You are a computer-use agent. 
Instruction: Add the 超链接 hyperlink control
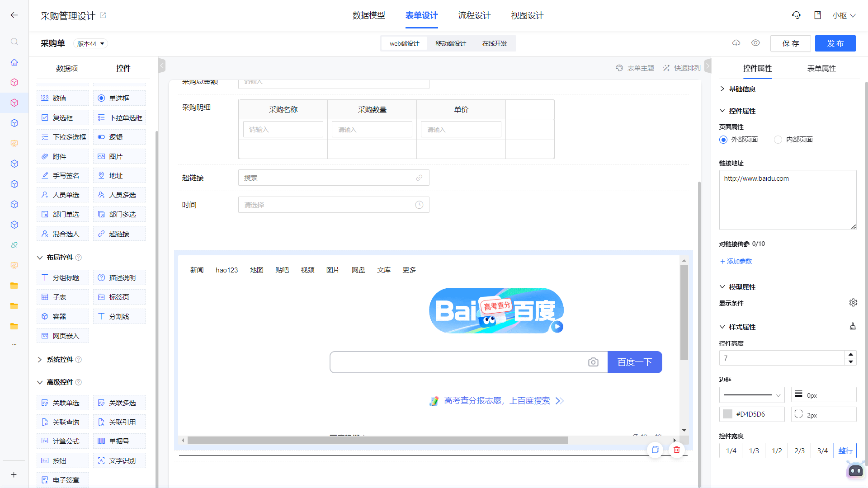119,234
